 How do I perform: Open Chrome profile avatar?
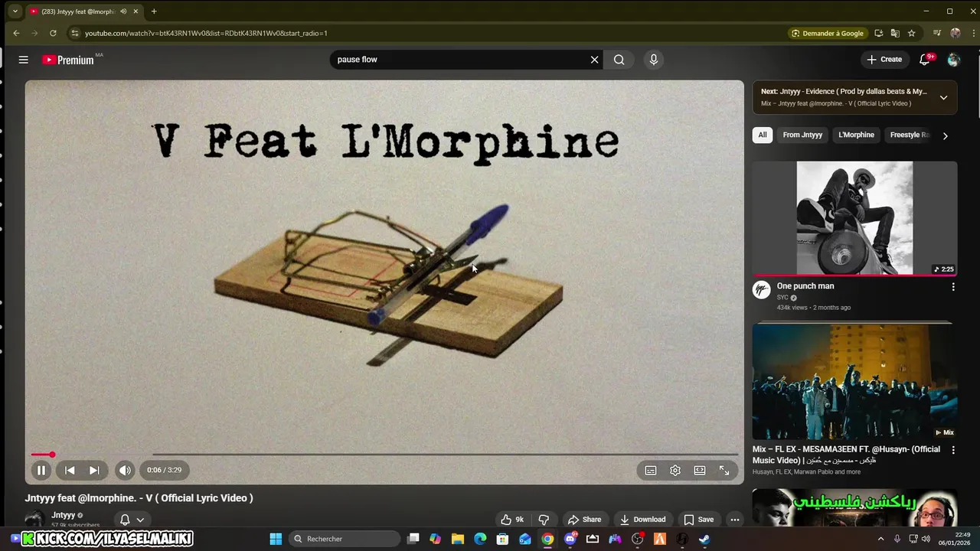(x=955, y=34)
